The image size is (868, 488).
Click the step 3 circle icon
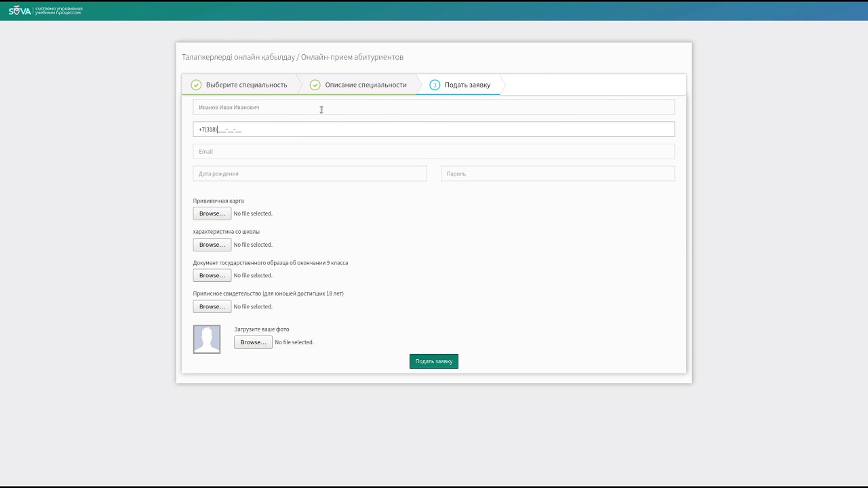[435, 85]
